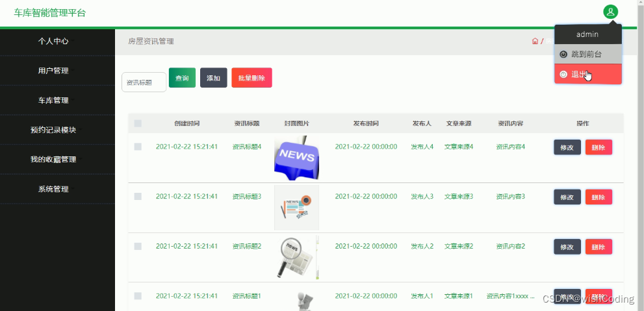
Task: Click the power icon beside 跳到前台
Action: coord(563,55)
